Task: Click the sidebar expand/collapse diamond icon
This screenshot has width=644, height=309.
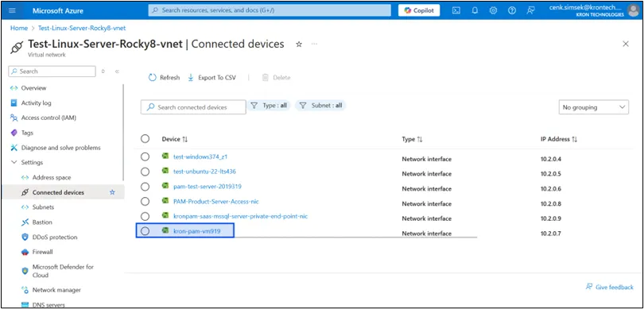Action: 103,71
